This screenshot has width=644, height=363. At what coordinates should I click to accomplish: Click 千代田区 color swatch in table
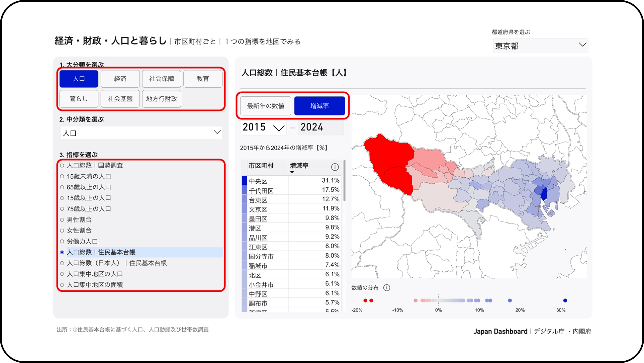coord(245,190)
